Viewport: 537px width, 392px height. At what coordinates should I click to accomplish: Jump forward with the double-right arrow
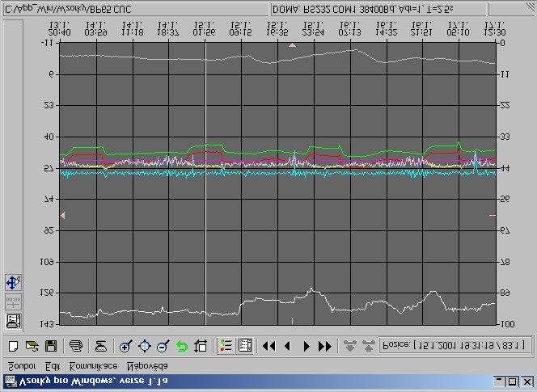(x=325, y=347)
